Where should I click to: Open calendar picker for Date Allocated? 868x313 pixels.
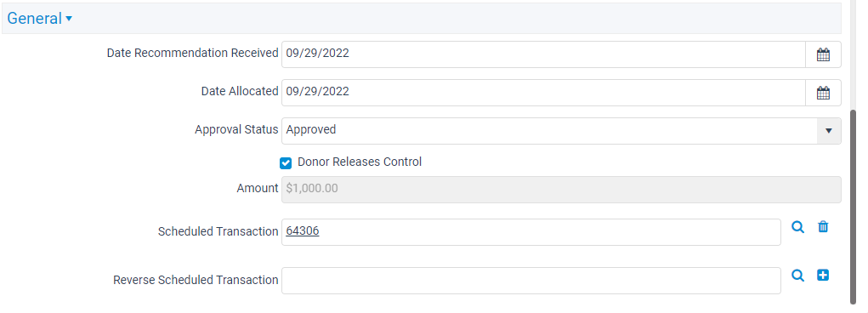click(x=823, y=93)
